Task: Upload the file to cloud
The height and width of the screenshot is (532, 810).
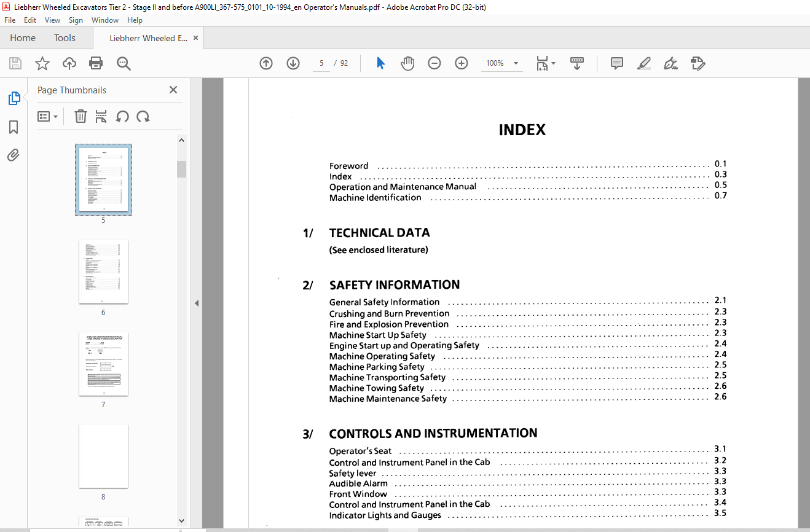Action: [69, 63]
